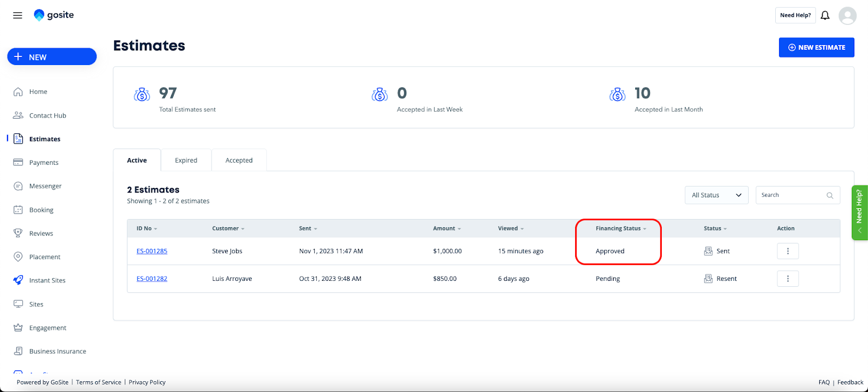Open action menu for estimate ES-001285
The width and height of the screenshot is (868, 392).
[788, 251]
